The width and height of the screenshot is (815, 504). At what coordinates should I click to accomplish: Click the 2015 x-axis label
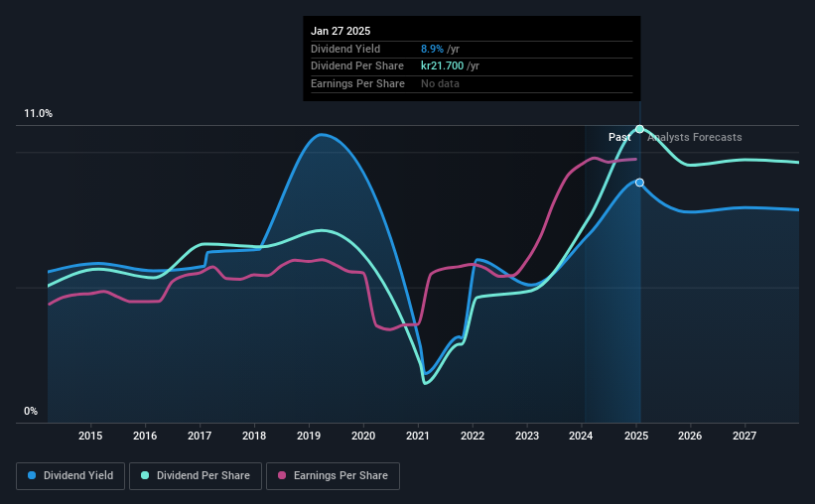point(90,436)
